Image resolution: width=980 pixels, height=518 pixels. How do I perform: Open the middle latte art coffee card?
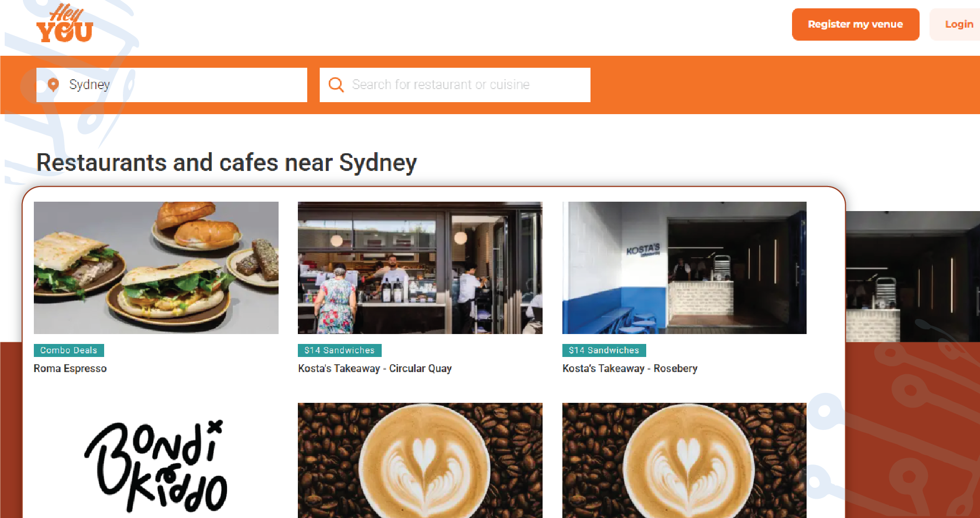coord(420,461)
